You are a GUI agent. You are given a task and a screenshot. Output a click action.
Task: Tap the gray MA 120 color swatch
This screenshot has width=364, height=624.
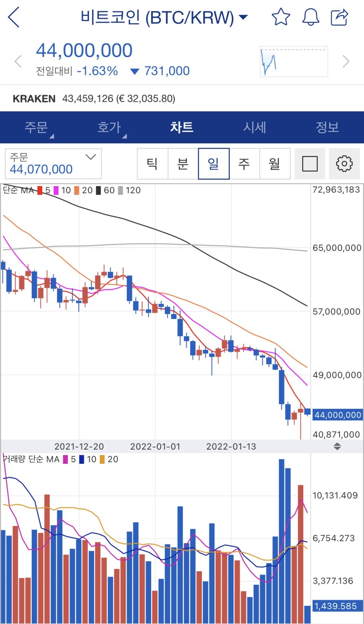tap(121, 190)
